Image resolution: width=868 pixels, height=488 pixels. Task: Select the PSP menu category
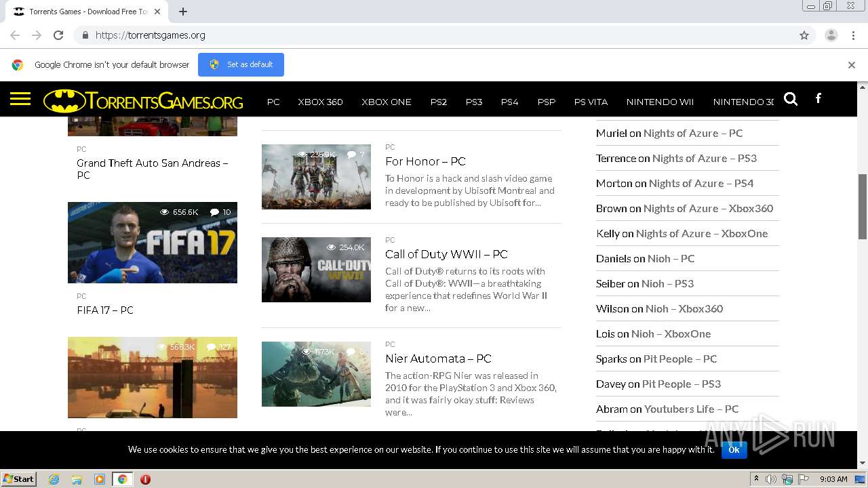[547, 102]
